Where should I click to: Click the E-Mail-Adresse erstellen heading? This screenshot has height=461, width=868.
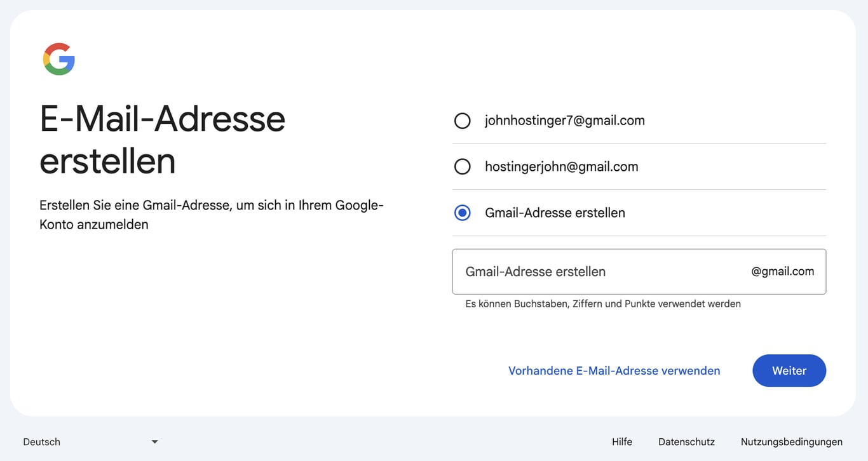pyautogui.click(x=163, y=141)
